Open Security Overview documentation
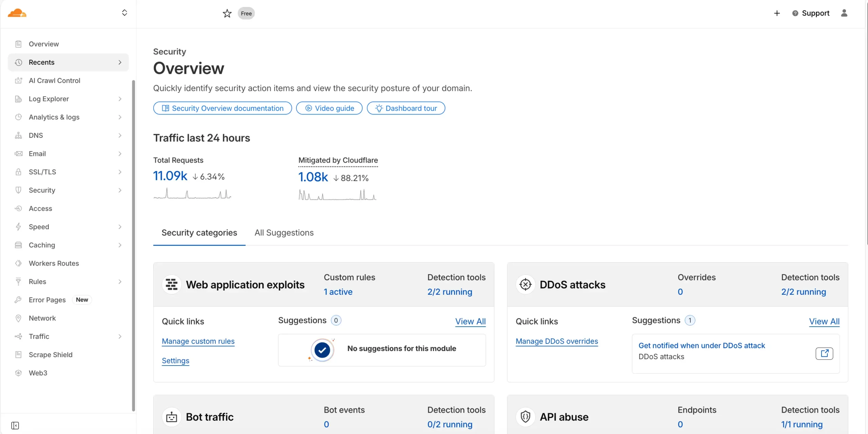The width and height of the screenshot is (868, 434). coord(222,108)
